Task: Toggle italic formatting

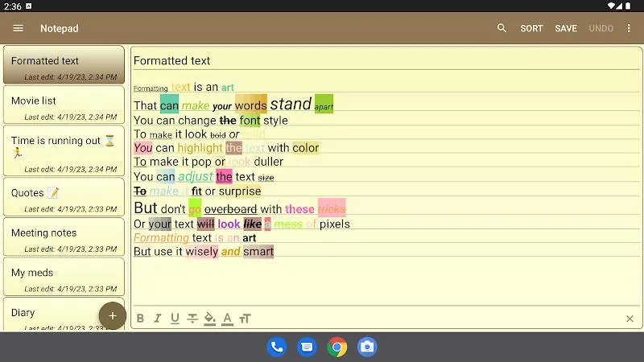Action: click(157, 319)
